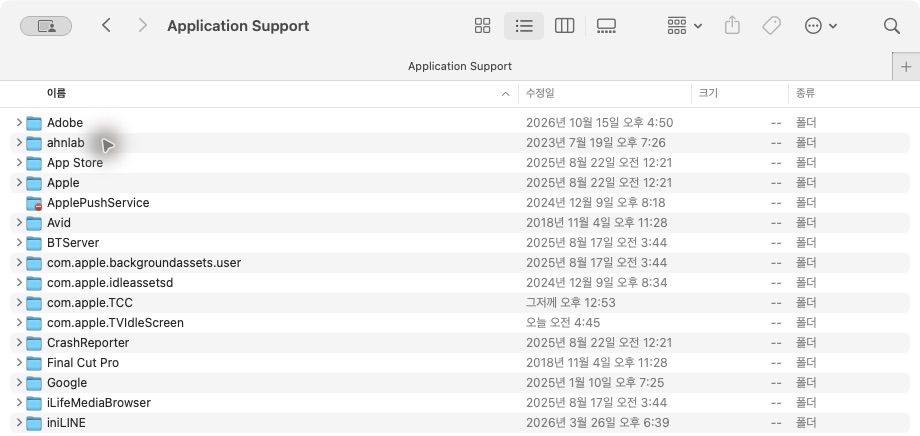Select the Application Support tab

pyautogui.click(x=460, y=66)
